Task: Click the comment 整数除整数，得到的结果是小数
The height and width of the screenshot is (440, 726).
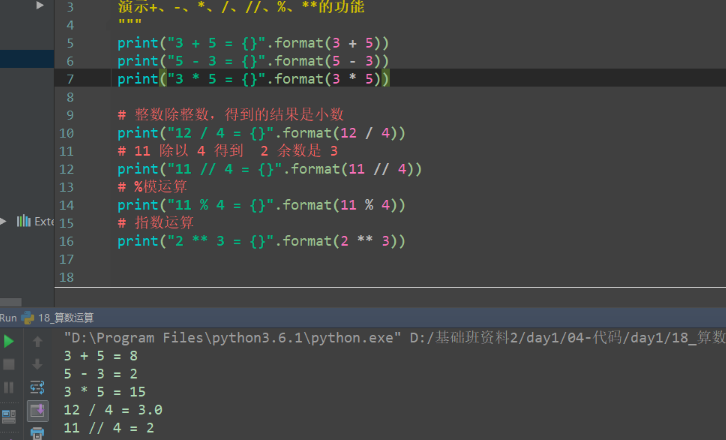Action: point(230,115)
